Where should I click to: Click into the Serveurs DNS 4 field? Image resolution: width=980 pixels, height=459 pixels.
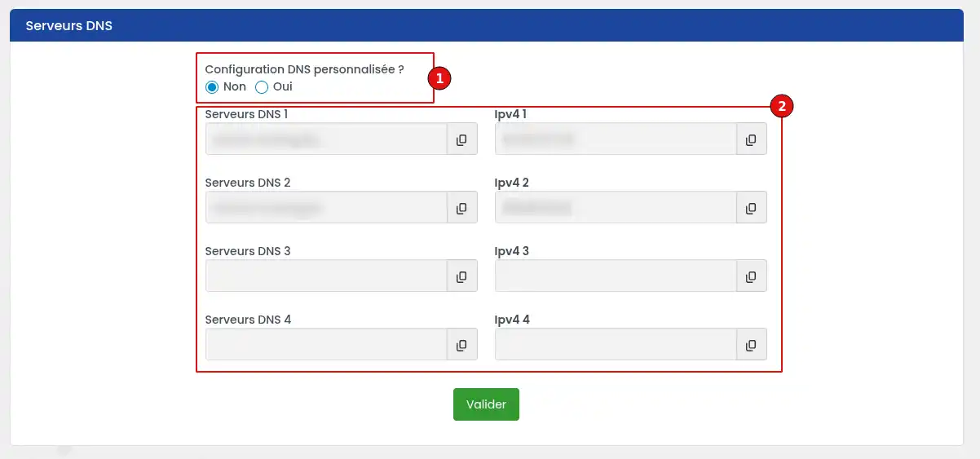(x=326, y=345)
